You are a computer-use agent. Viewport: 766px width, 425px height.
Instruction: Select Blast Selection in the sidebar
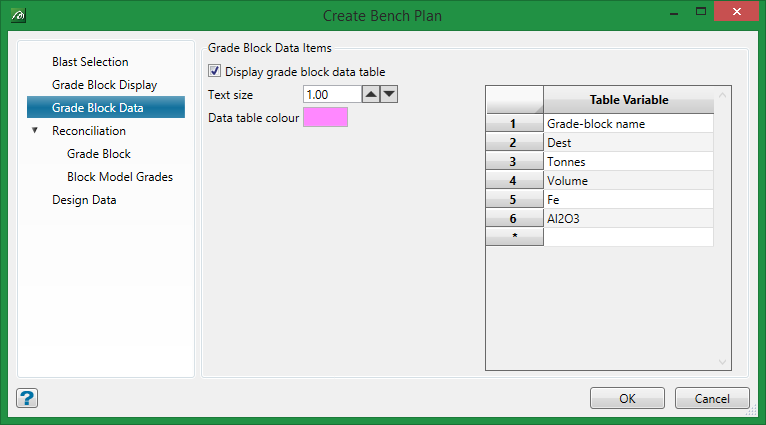90,62
